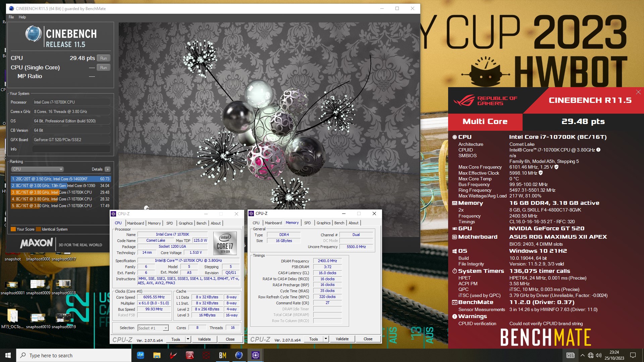Show hidden system tray icons
This screenshot has width=644, height=362.
click(582, 355)
